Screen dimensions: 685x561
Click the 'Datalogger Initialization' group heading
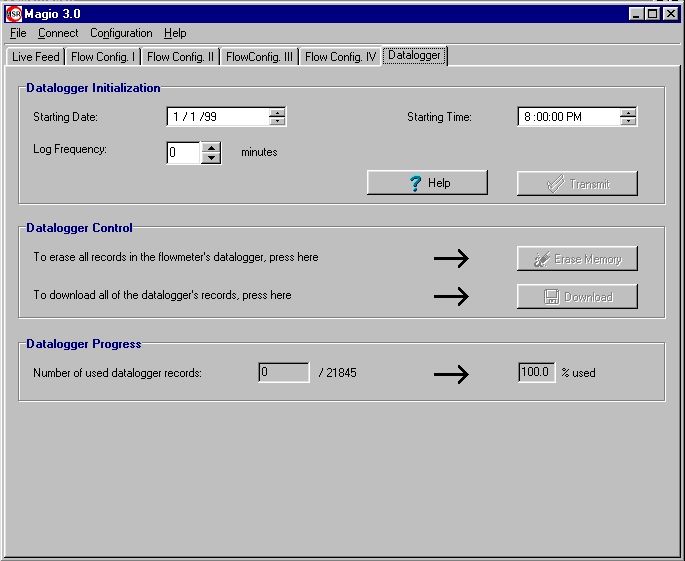(93, 88)
